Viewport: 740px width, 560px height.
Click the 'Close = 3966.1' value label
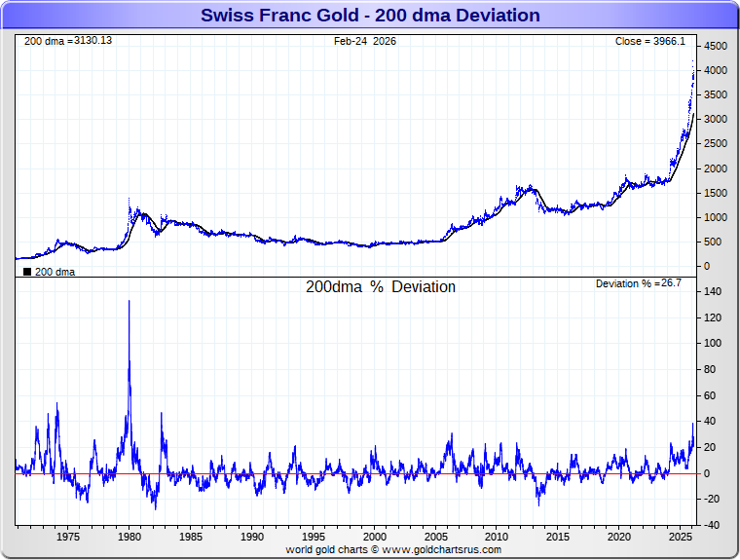[649, 41]
